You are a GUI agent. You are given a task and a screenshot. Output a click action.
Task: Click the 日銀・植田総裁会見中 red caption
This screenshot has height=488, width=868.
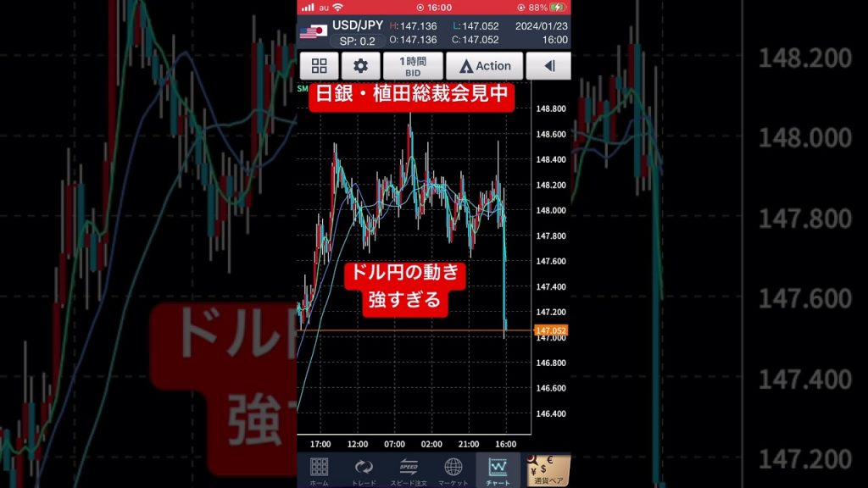pyautogui.click(x=410, y=95)
